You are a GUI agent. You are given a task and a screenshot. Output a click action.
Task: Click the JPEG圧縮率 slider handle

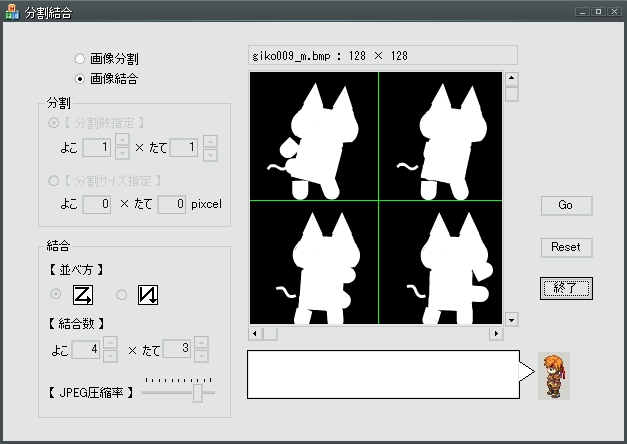click(197, 393)
